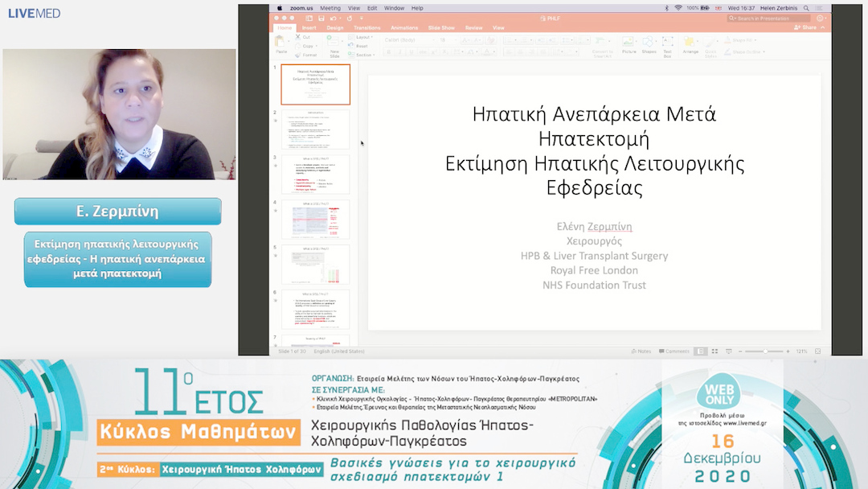Open the feedback smiley dropdown
The height and width of the screenshot is (489, 868).
click(x=821, y=18)
